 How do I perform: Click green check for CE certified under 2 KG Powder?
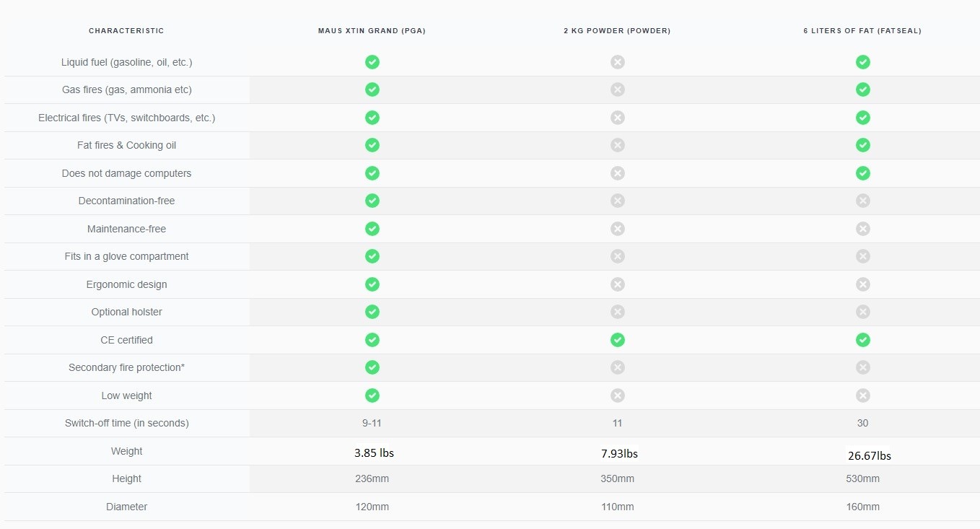[617, 340]
